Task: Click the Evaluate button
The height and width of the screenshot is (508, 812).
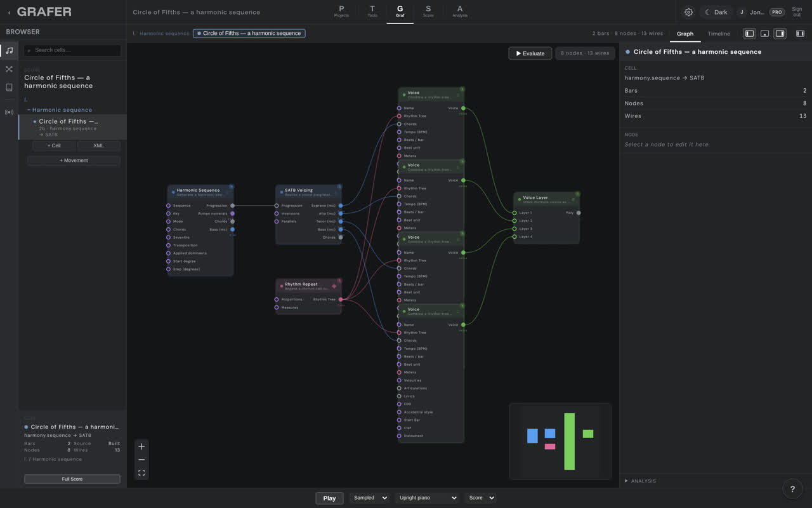Action: click(530, 53)
